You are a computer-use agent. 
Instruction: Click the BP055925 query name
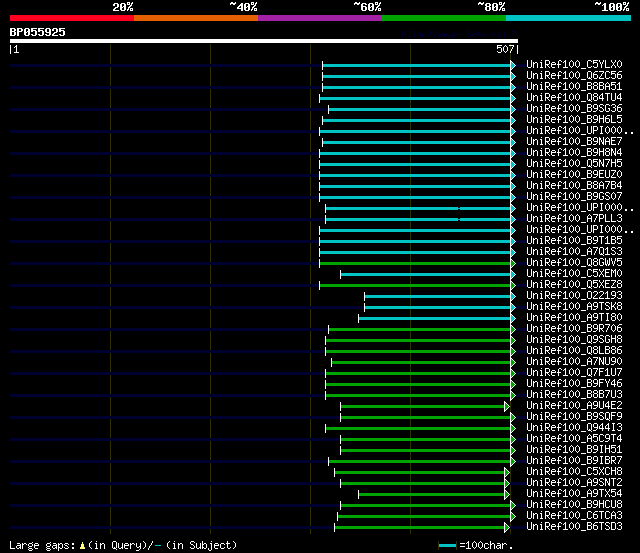(38, 32)
